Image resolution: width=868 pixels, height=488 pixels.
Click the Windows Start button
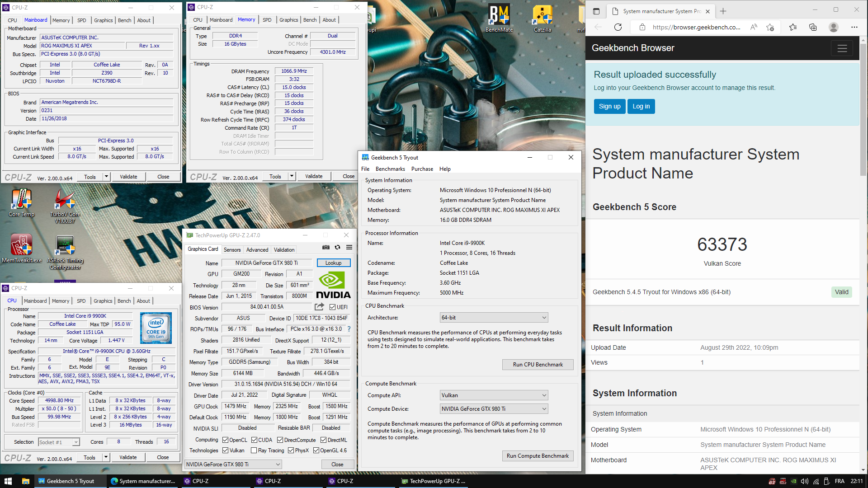point(8,481)
